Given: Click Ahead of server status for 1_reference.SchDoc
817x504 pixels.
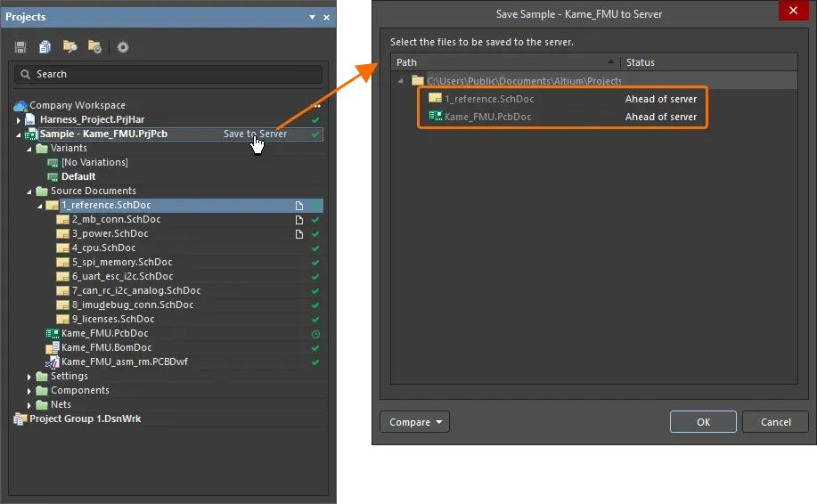Looking at the screenshot, I should [661, 99].
